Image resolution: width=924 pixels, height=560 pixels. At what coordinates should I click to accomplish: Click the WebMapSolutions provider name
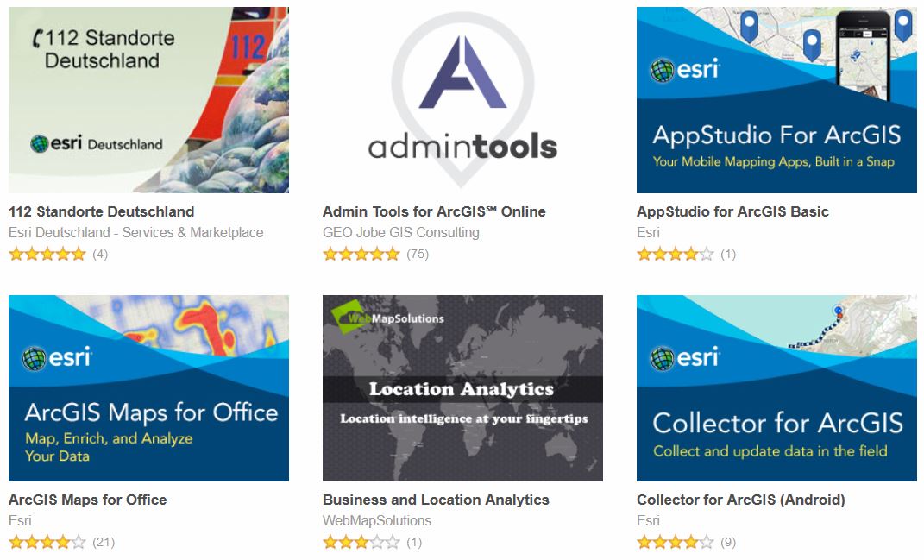pos(377,521)
